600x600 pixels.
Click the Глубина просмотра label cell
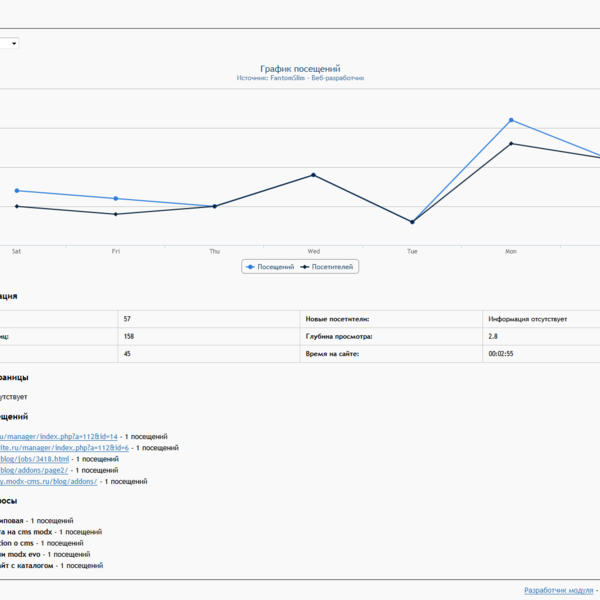coord(391,336)
